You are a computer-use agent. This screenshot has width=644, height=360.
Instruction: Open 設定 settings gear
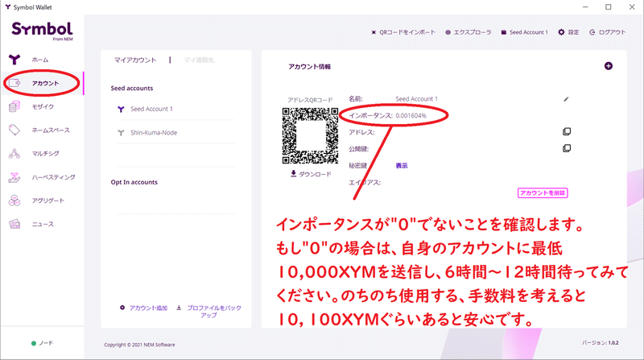click(x=568, y=32)
